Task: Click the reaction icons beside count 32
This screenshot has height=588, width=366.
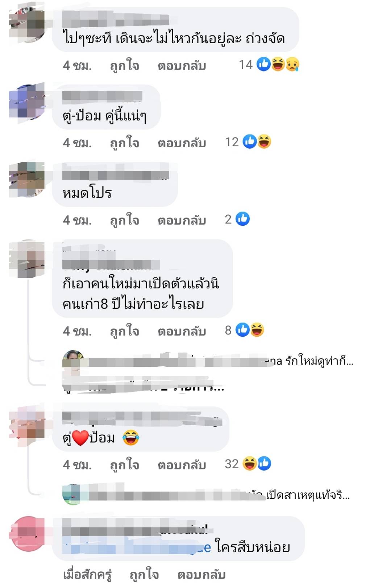Action: [x=257, y=464]
